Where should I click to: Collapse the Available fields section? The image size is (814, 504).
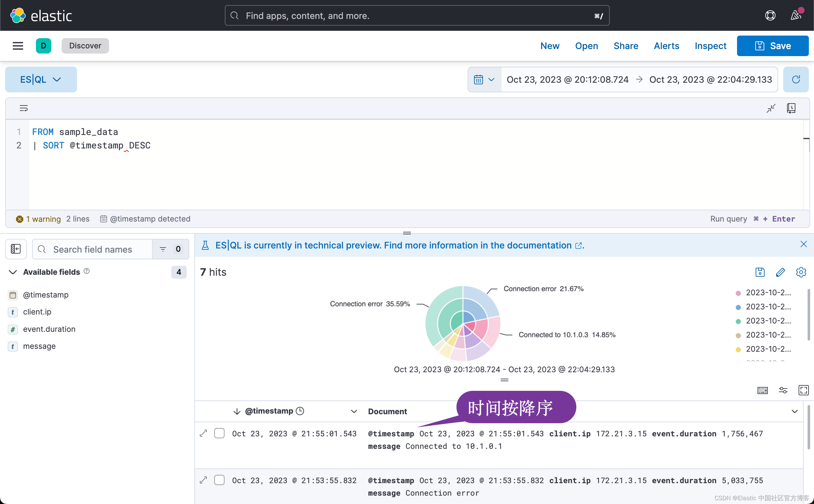(13, 272)
